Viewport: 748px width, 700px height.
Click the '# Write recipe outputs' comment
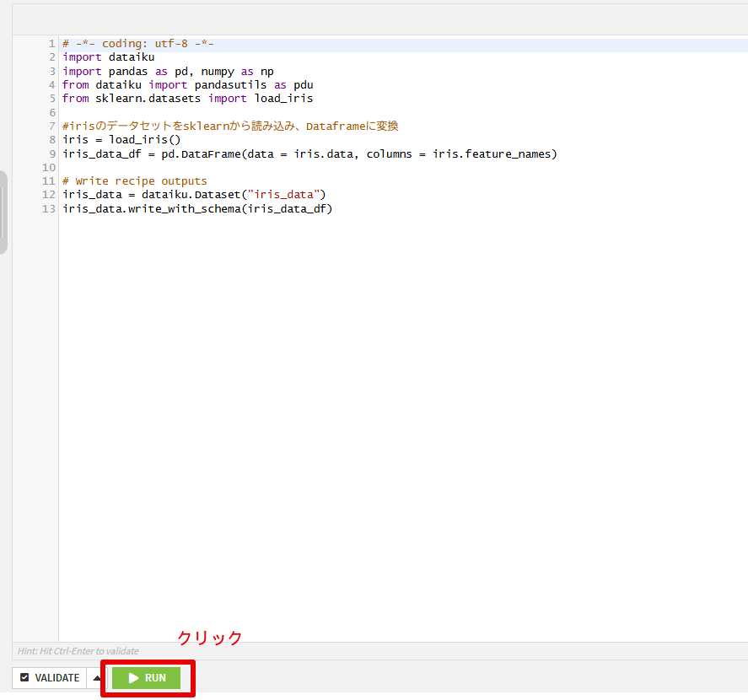point(135,181)
